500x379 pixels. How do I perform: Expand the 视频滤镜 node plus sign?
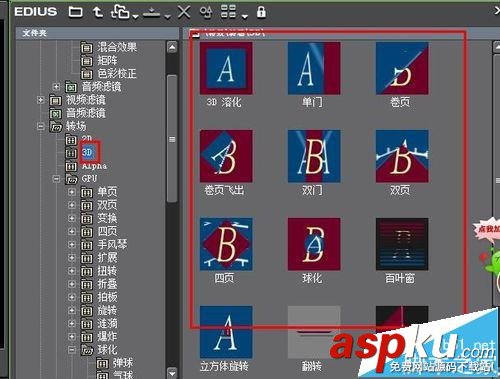click(x=41, y=100)
